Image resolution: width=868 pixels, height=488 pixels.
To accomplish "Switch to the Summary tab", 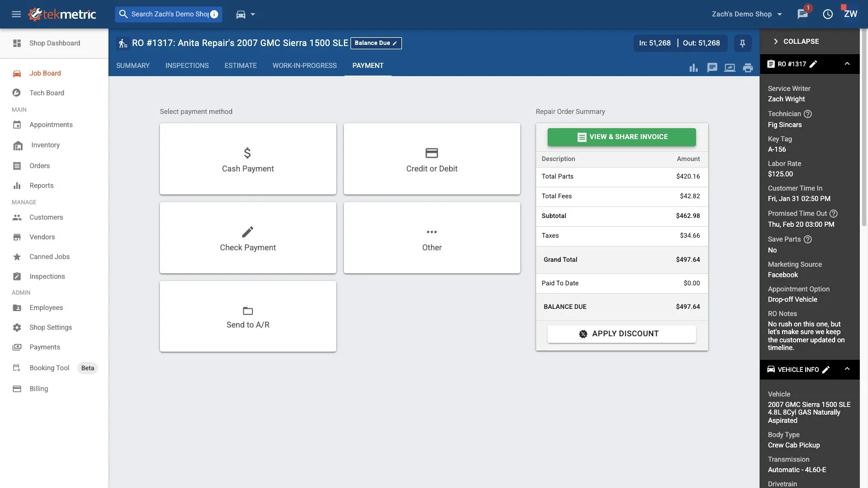I will tap(133, 66).
